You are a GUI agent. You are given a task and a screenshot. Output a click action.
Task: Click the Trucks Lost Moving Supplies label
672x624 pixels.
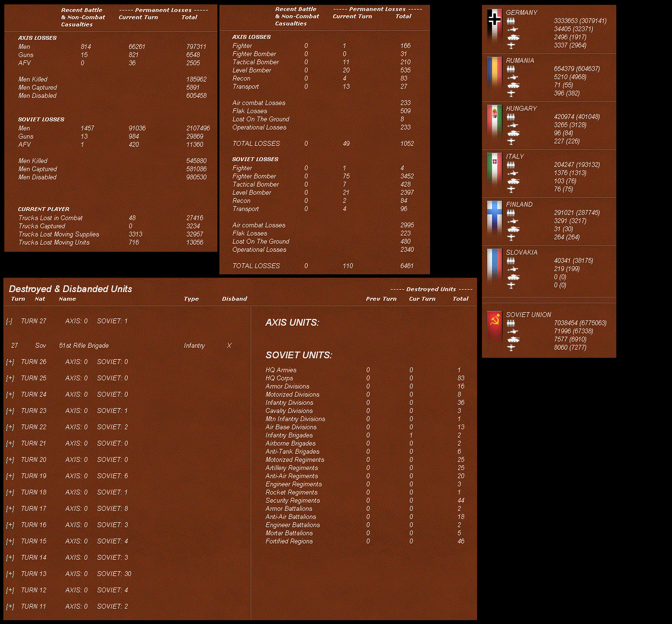click(59, 235)
